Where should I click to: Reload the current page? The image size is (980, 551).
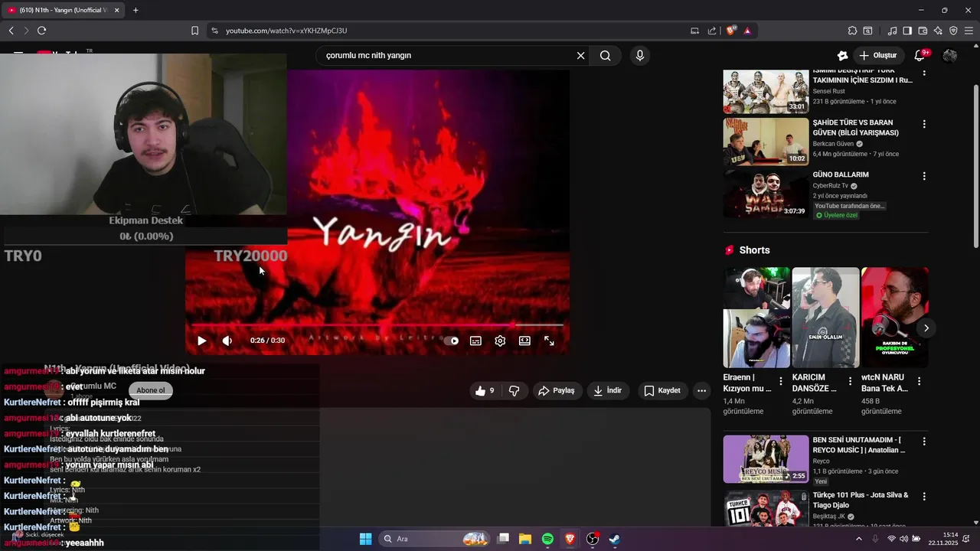point(41,31)
